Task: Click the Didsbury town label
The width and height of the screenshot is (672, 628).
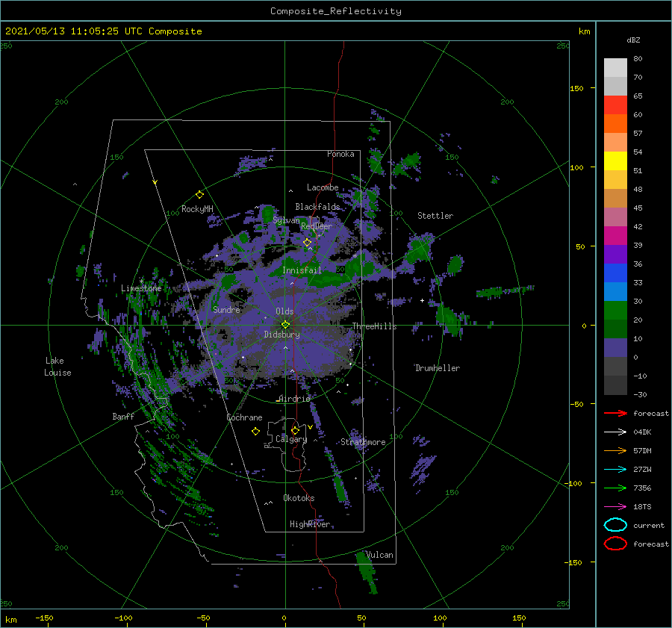Action: point(281,335)
